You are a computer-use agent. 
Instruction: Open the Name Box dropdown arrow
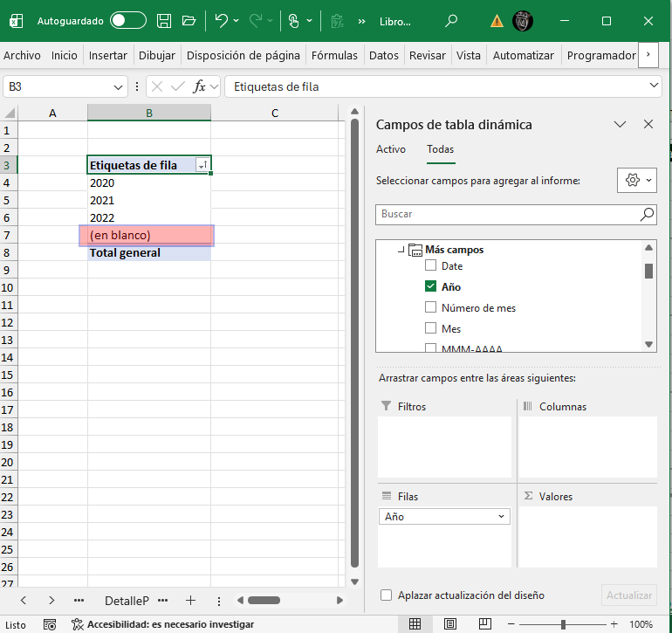pos(120,86)
